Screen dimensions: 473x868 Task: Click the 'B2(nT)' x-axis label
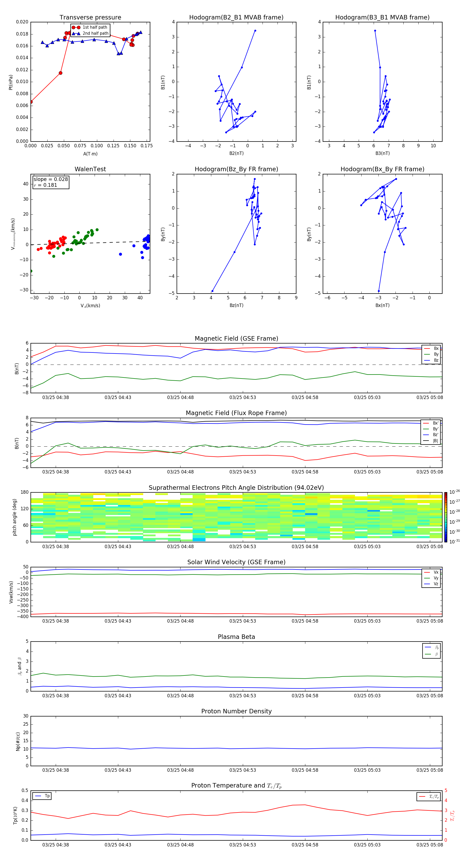pos(236,153)
